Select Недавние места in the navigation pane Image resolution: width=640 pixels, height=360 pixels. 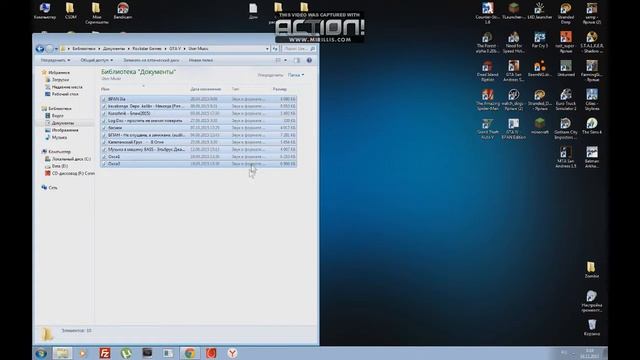tap(67, 87)
